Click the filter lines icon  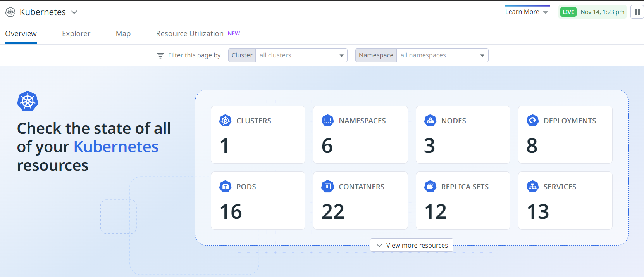160,55
